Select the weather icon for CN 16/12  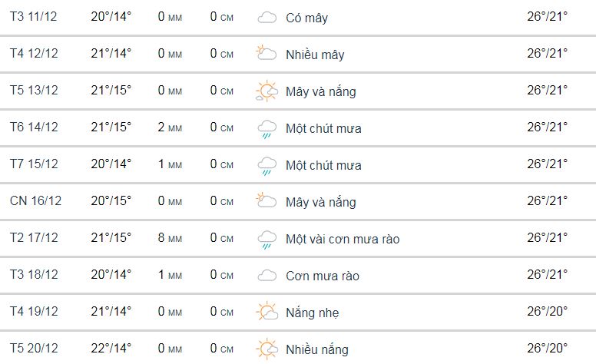pos(266,200)
